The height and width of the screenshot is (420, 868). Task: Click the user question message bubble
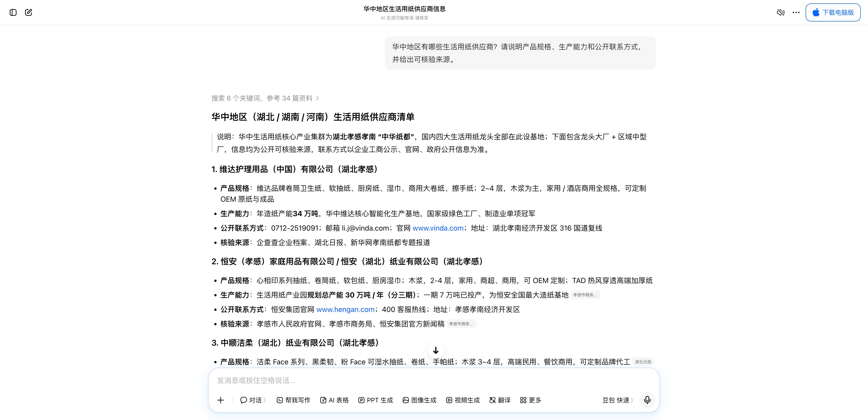coord(520,53)
